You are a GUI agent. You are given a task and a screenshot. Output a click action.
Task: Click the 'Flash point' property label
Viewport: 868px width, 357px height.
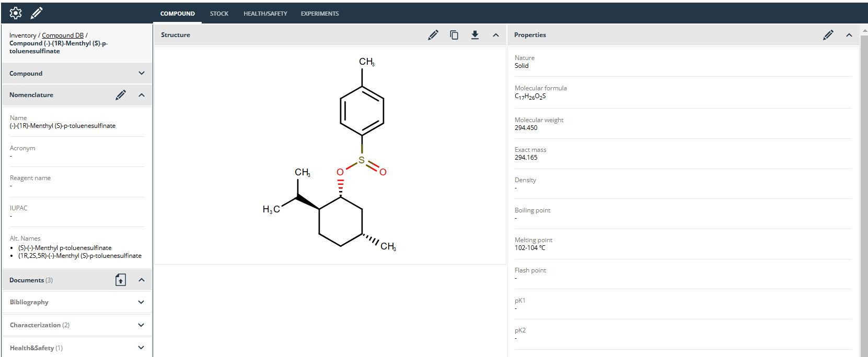tap(530, 270)
